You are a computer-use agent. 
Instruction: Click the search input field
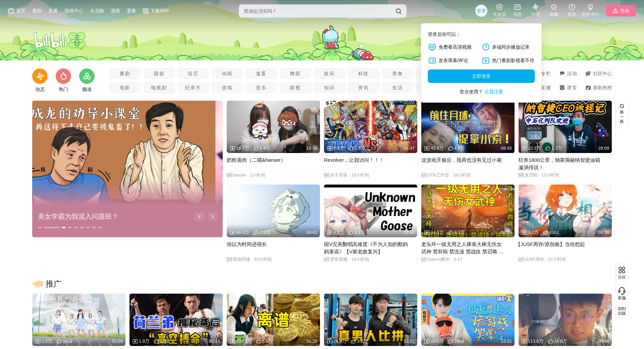317,11
